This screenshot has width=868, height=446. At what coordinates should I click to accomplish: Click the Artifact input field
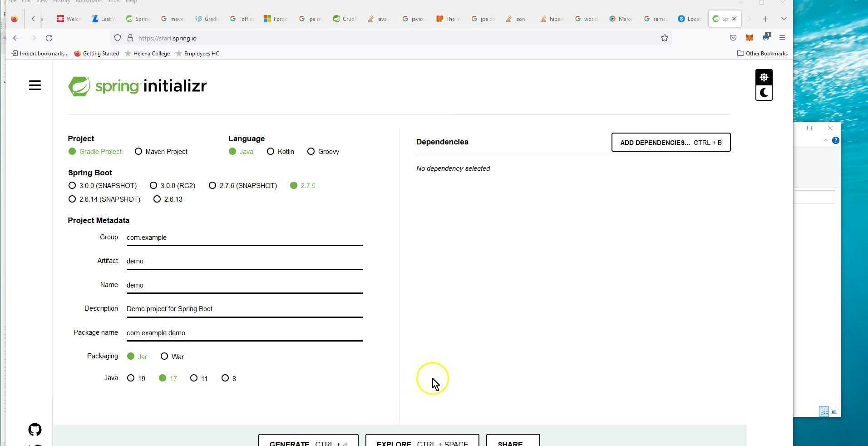tap(244, 261)
